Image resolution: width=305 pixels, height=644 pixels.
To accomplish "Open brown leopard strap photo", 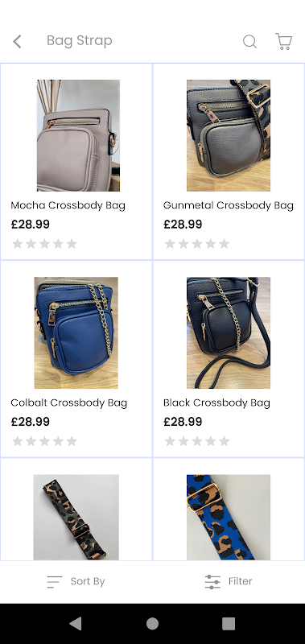I will (76, 517).
